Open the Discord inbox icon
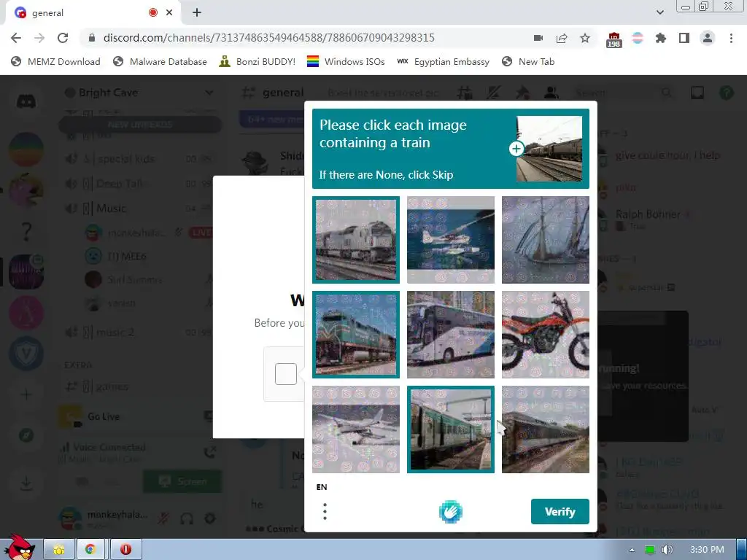Image resolution: width=747 pixels, height=560 pixels. [697, 93]
